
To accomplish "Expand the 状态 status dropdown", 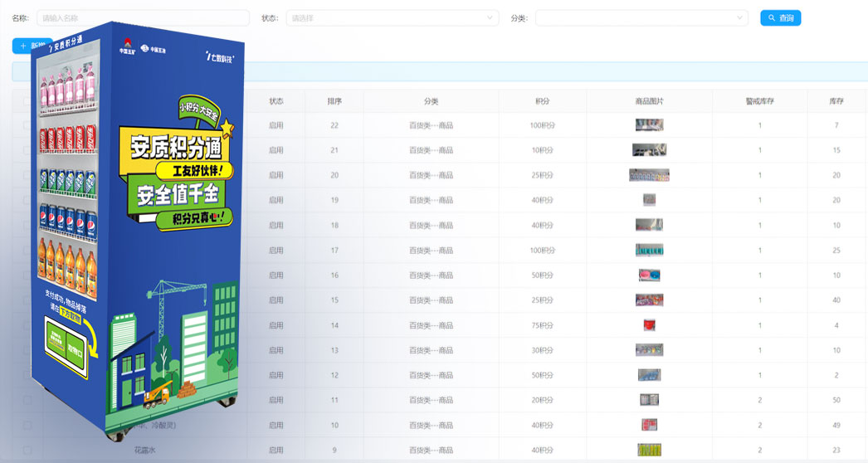I will 392,17.
